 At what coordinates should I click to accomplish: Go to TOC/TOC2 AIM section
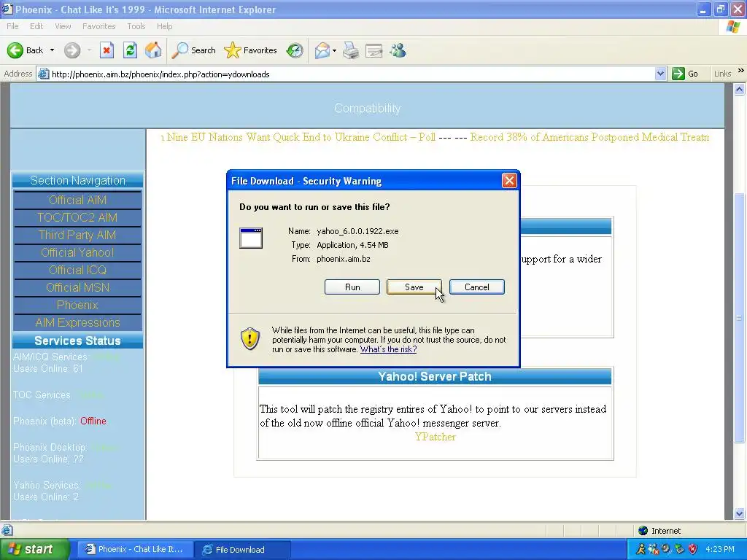click(x=77, y=217)
